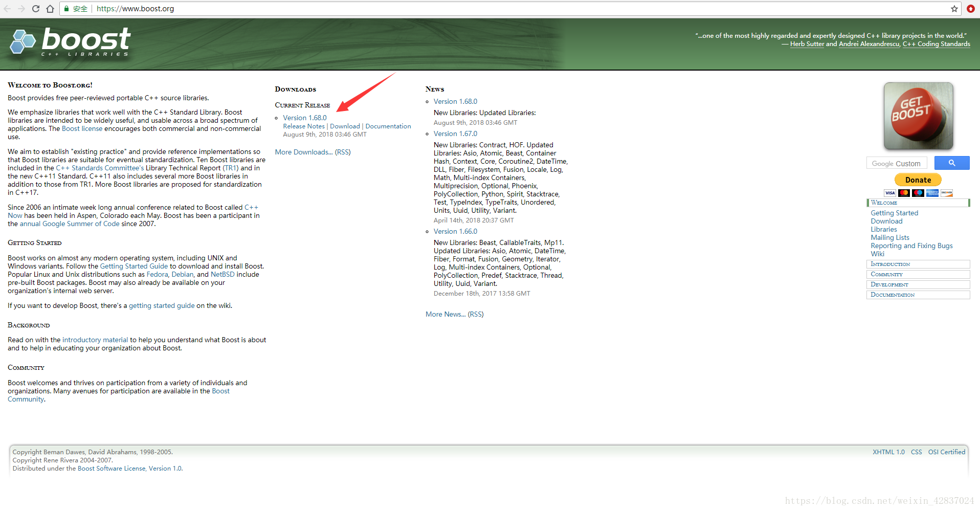
Task: Open Andrei Alexandrescu link in header
Action: click(x=869, y=44)
